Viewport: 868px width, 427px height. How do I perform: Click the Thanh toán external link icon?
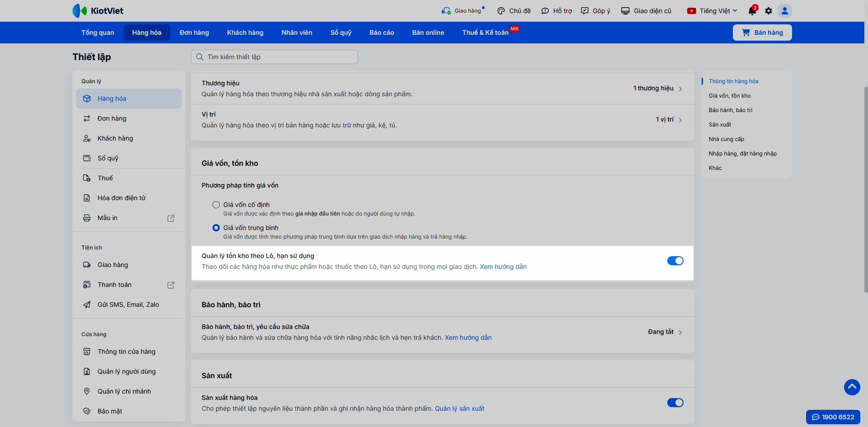pos(171,285)
